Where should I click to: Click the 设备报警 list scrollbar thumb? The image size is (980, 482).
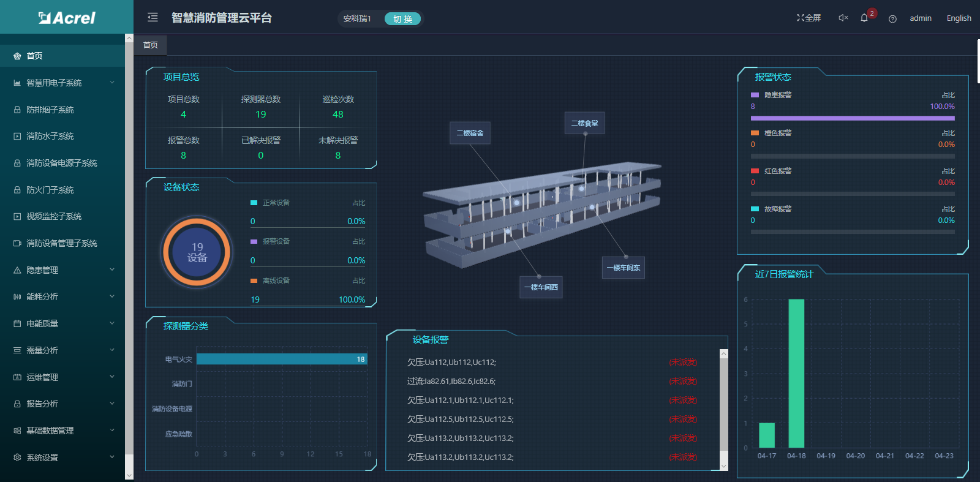click(723, 404)
